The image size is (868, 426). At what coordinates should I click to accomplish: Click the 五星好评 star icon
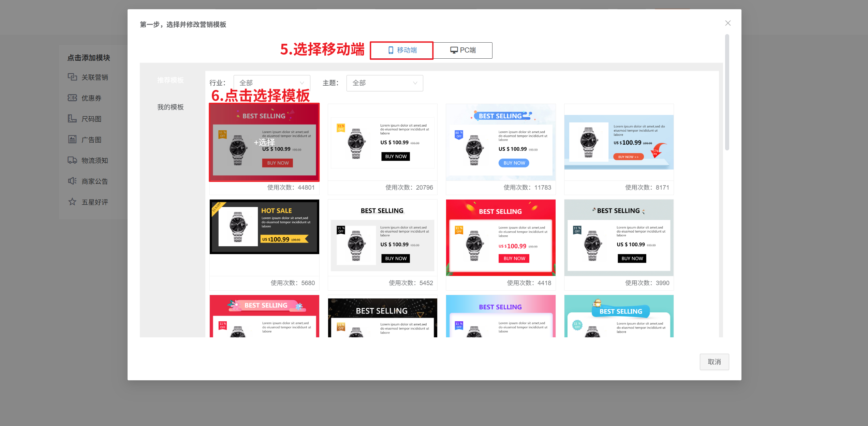coord(72,202)
